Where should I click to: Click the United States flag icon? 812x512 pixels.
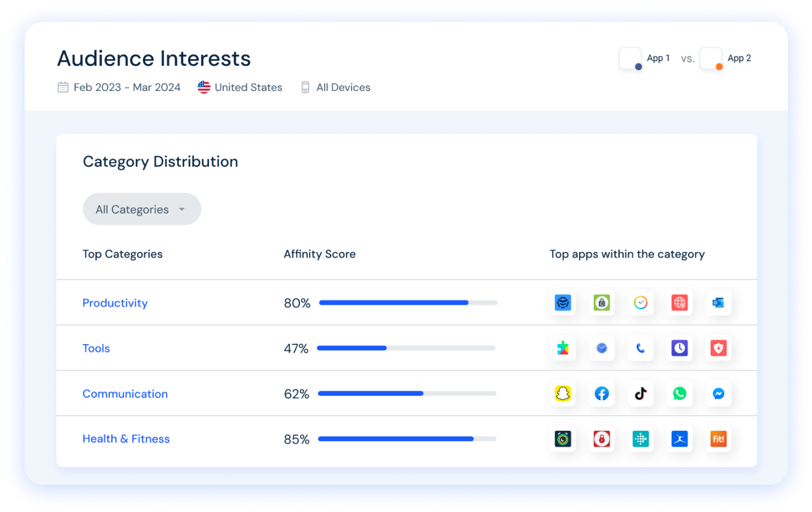pos(203,87)
